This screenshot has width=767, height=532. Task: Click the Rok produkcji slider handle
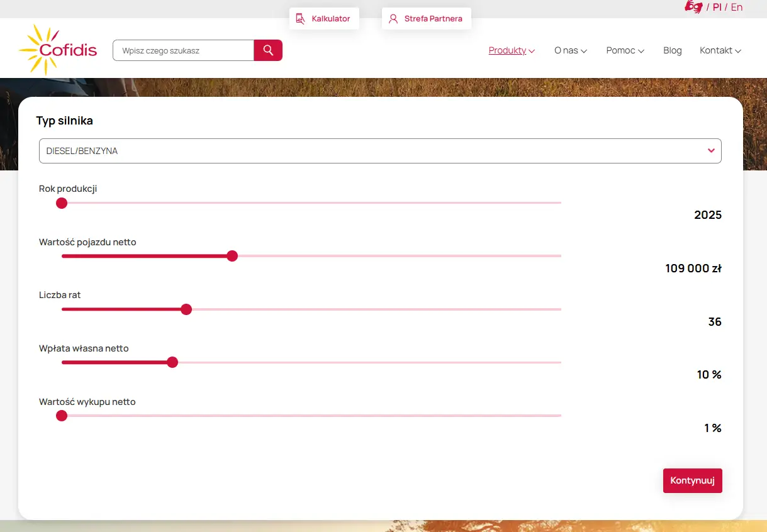(x=62, y=203)
